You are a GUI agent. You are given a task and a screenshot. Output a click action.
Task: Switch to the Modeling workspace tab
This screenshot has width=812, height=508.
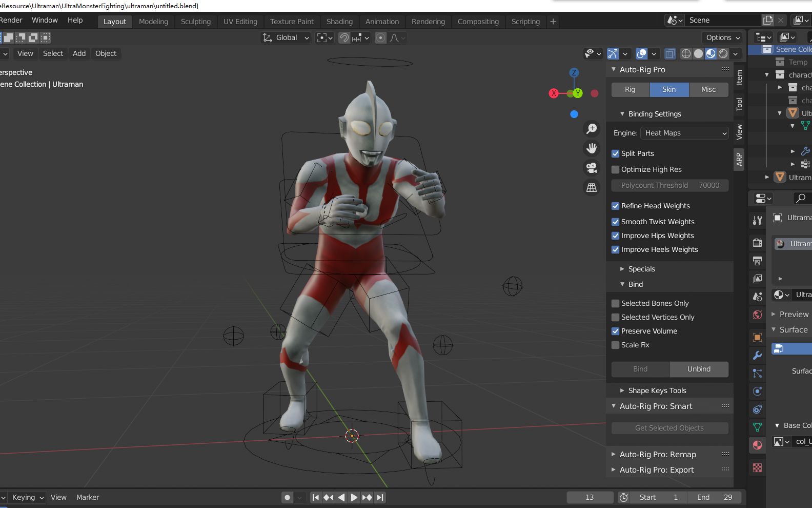click(153, 22)
